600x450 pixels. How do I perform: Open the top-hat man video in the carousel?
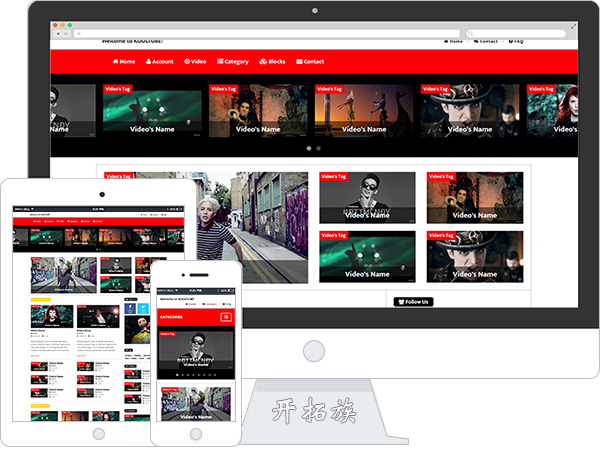click(x=470, y=111)
